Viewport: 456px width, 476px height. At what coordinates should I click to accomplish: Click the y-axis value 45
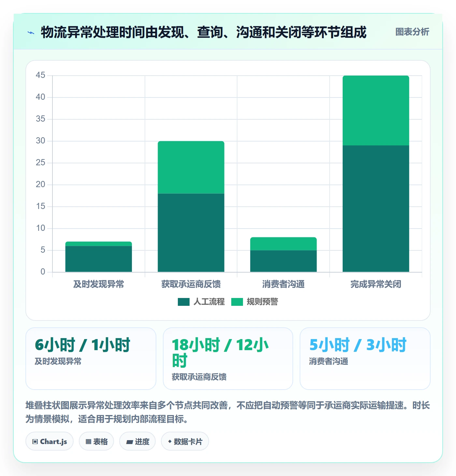(40, 75)
